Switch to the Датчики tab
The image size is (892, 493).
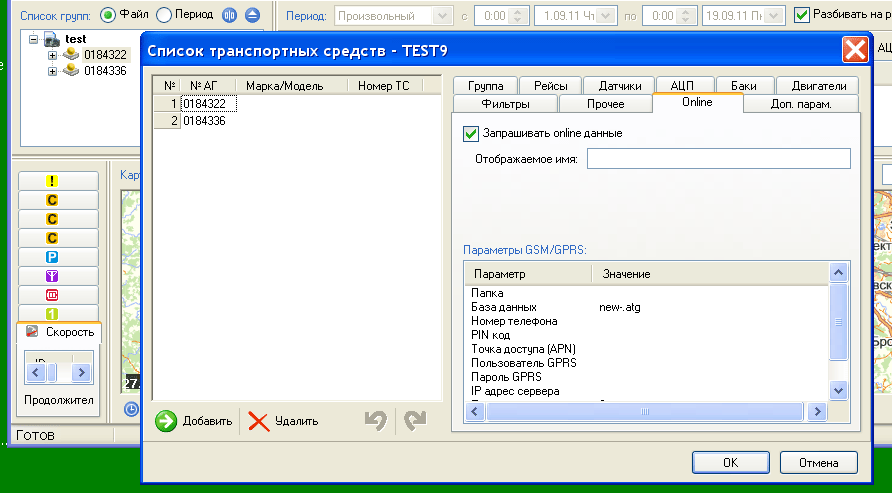(x=620, y=86)
